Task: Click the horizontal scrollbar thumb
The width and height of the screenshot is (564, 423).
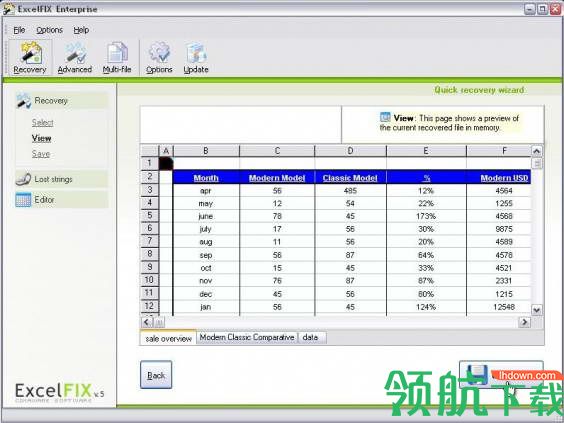Action: [160, 322]
